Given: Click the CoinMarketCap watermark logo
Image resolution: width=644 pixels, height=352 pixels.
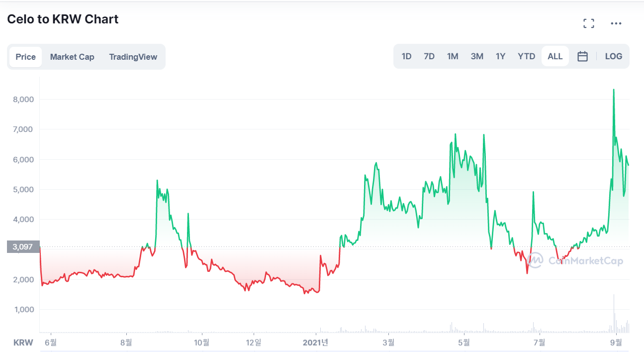Looking at the screenshot, I should pyautogui.click(x=575, y=260).
